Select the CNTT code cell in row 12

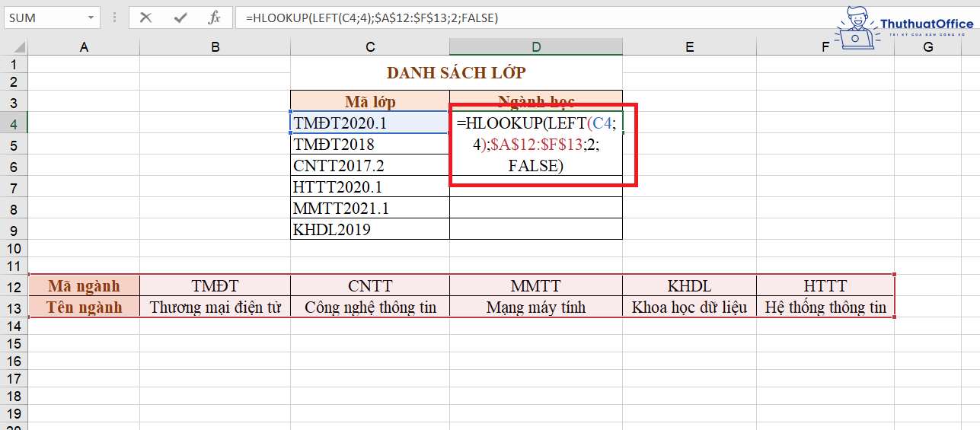pos(370,286)
